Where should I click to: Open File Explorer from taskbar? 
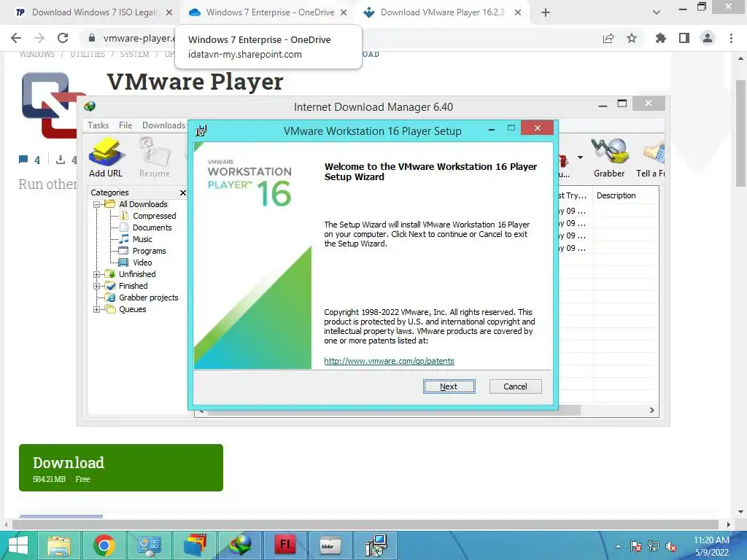[59, 545]
